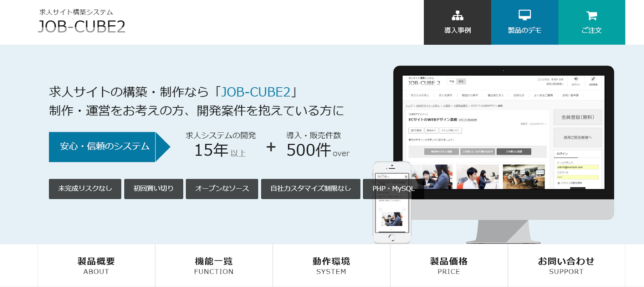
Task: Click the 求人システムの開発 label
Action: [221, 135]
